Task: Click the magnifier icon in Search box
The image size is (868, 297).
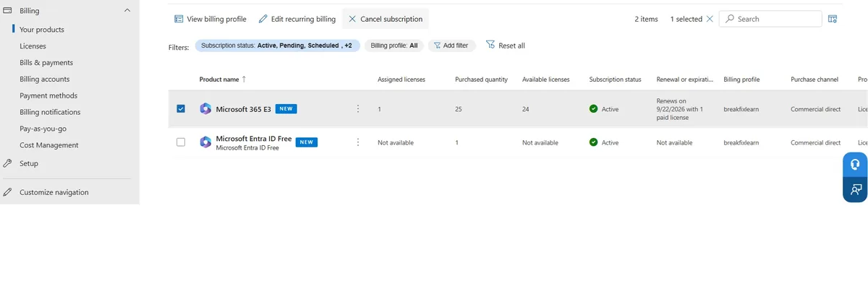Action: tap(730, 19)
